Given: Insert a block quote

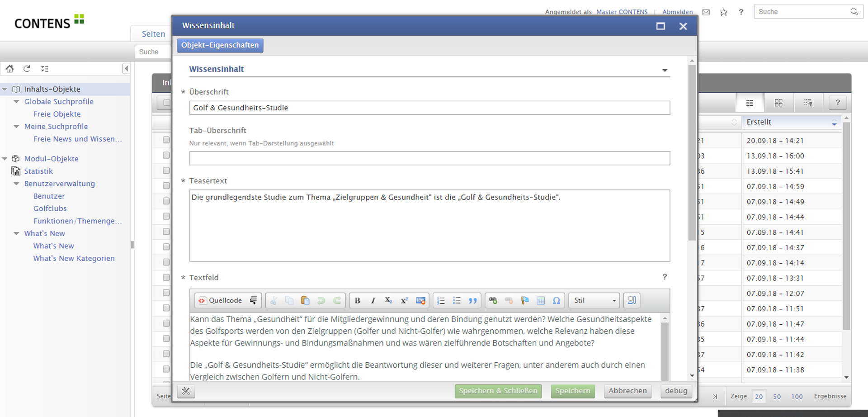Looking at the screenshot, I should pos(472,301).
